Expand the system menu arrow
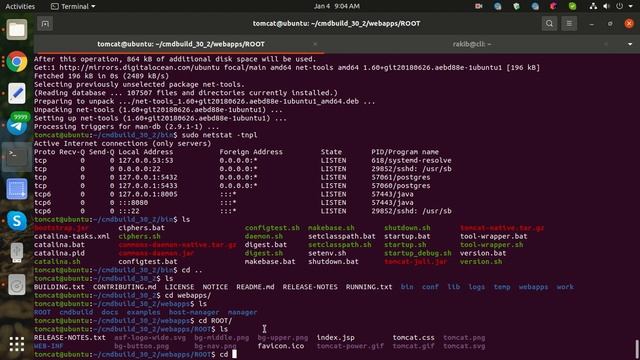This screenshot has width=640, height=360. tap(631, 6)
